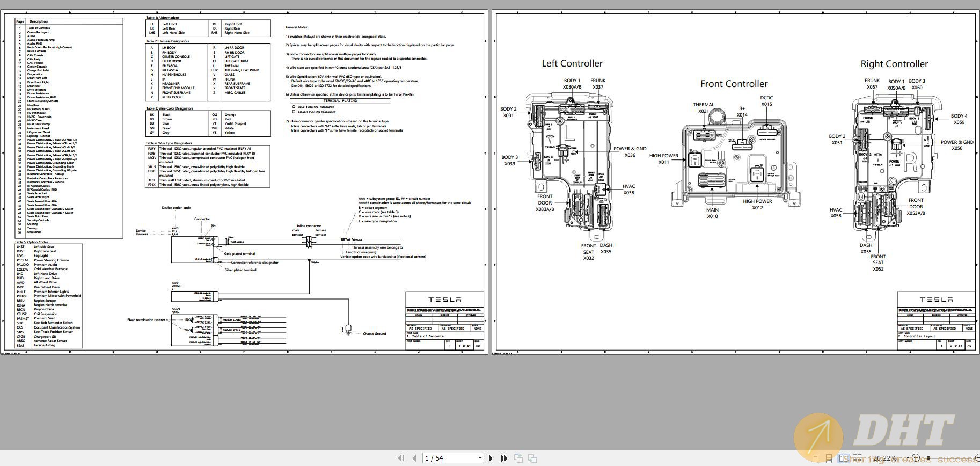The width and height of the screenshot is (980, 466).
Task: Go to the previous page
Action: (x=414, y=458)
